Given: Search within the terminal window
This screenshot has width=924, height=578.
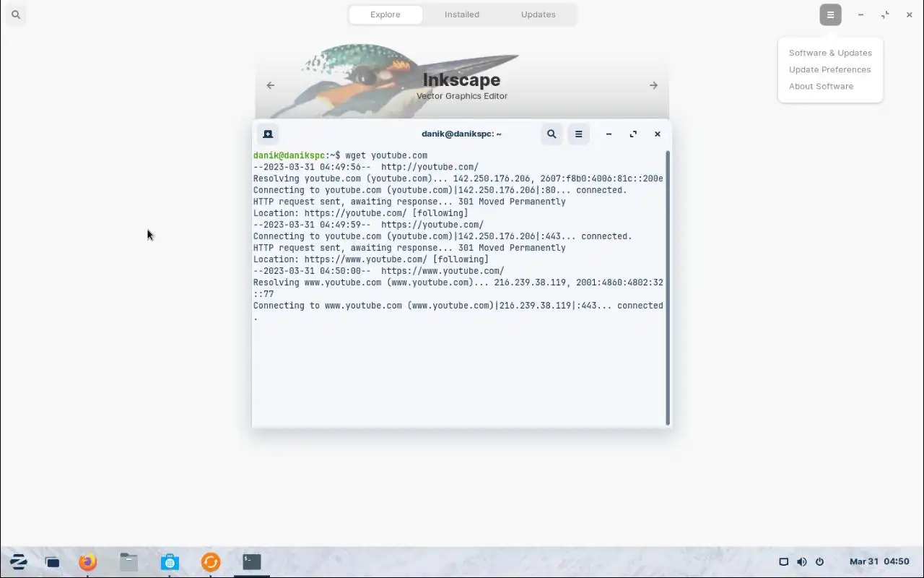Looking at the screenshot, I should (552, 134).
